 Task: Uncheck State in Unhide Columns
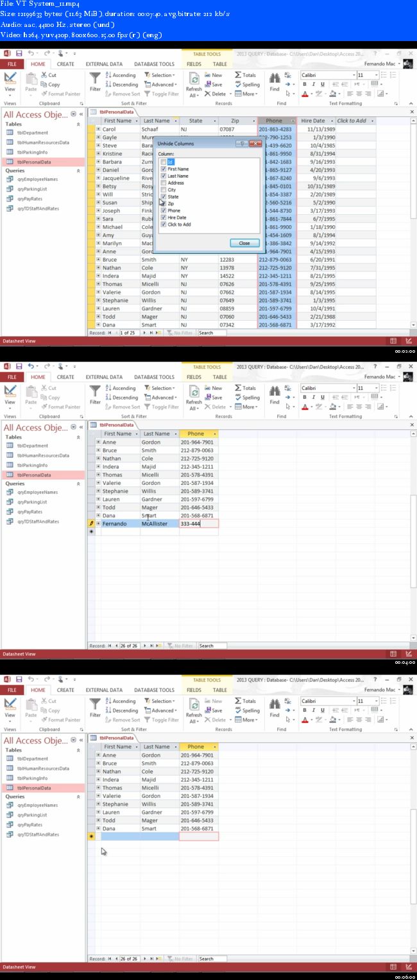(164, 196)
